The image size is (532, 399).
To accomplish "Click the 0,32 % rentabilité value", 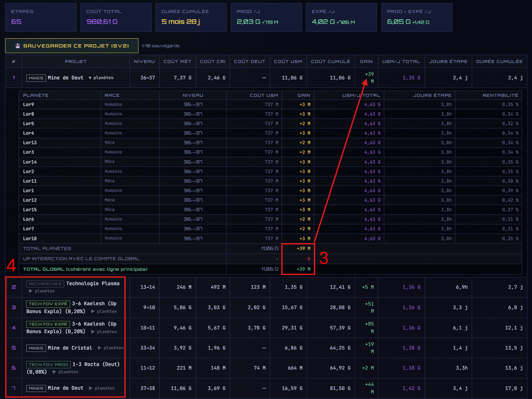I will [x=510, y=124].
